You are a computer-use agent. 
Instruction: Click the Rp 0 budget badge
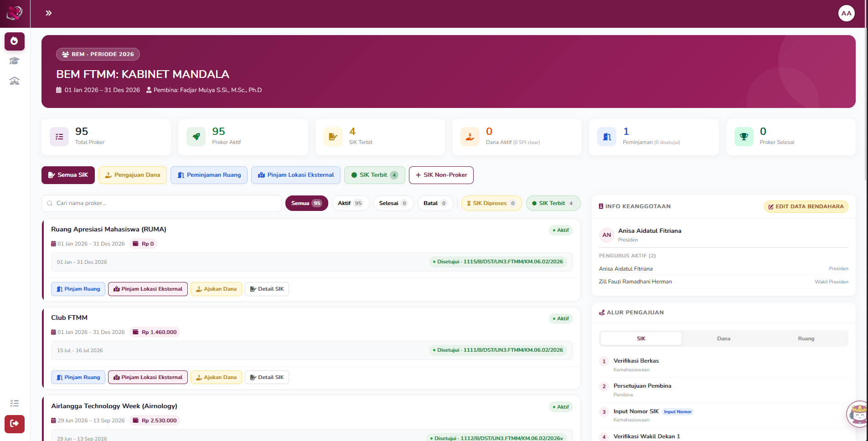pos(143,244)
